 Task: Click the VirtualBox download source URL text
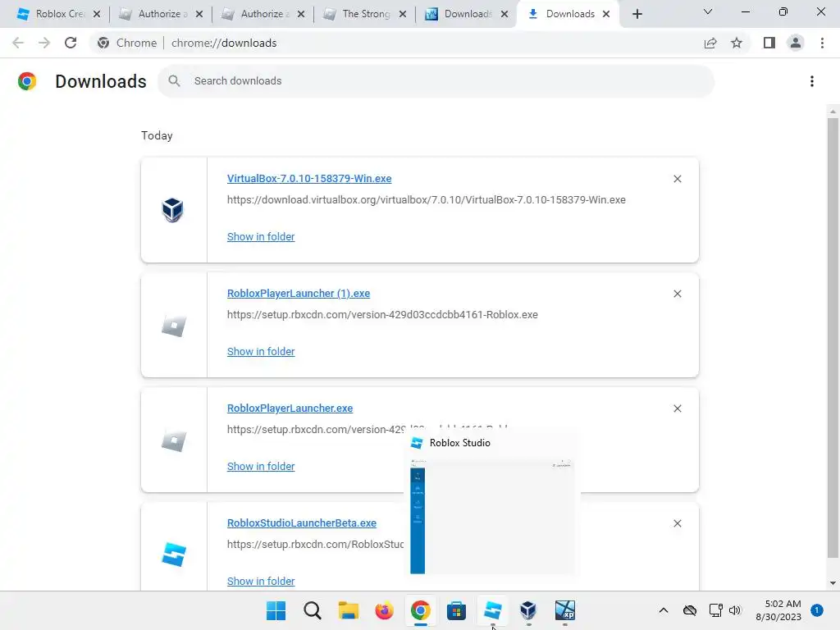[x=426, y=200]
